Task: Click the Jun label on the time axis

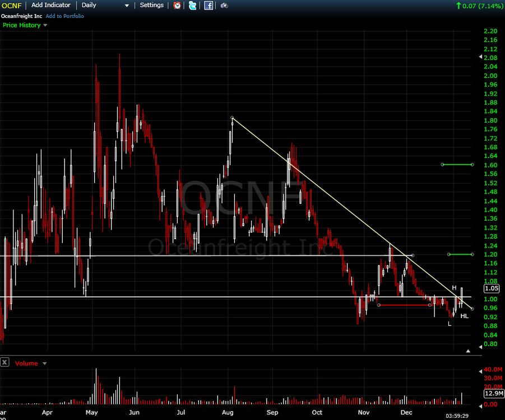Action: click(134, 412)
